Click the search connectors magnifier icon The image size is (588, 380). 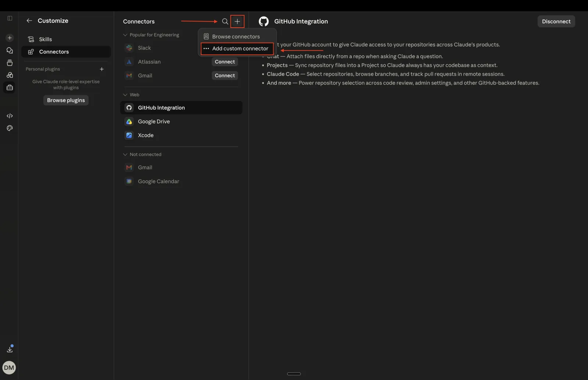(x=225, y=21)
